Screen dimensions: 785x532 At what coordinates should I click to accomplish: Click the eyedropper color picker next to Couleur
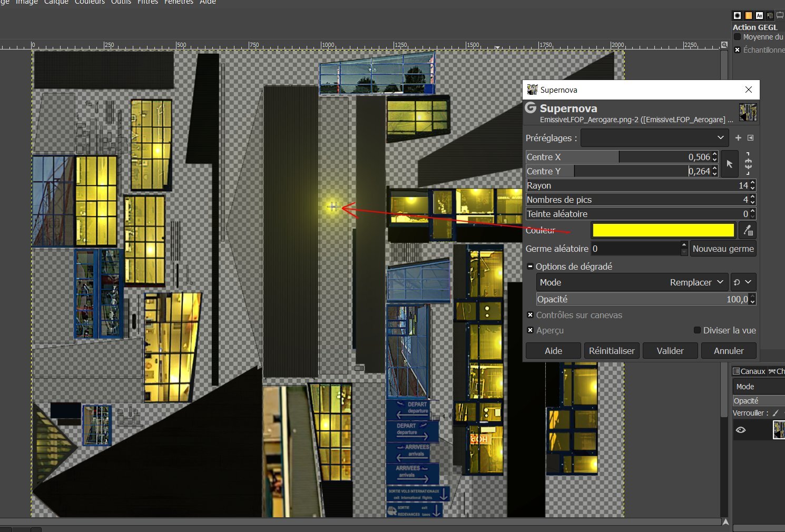tap(747, 230)
